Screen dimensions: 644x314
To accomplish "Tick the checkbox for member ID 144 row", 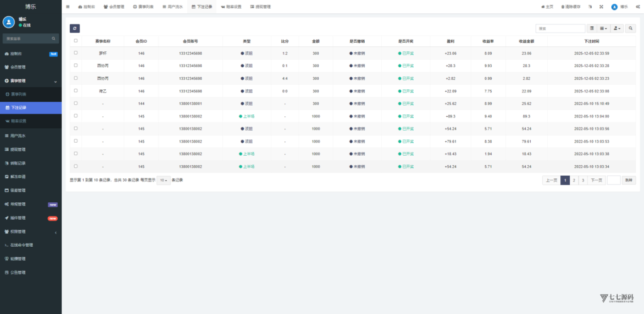I will [x=76, y=103].
